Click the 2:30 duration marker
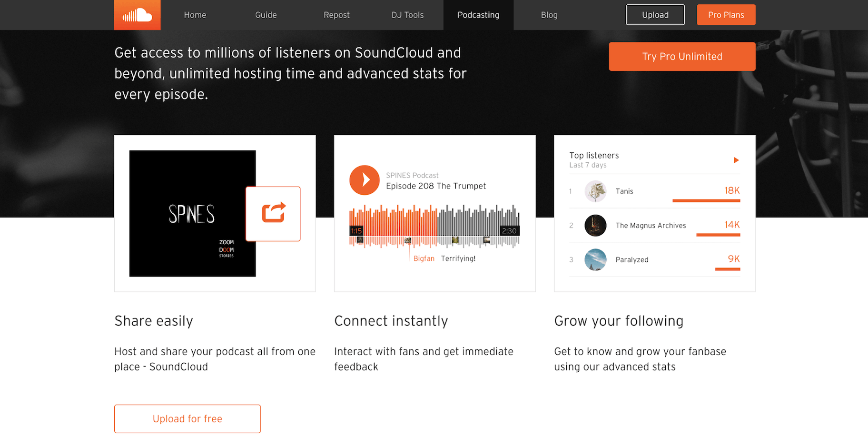 coord(509,230)
